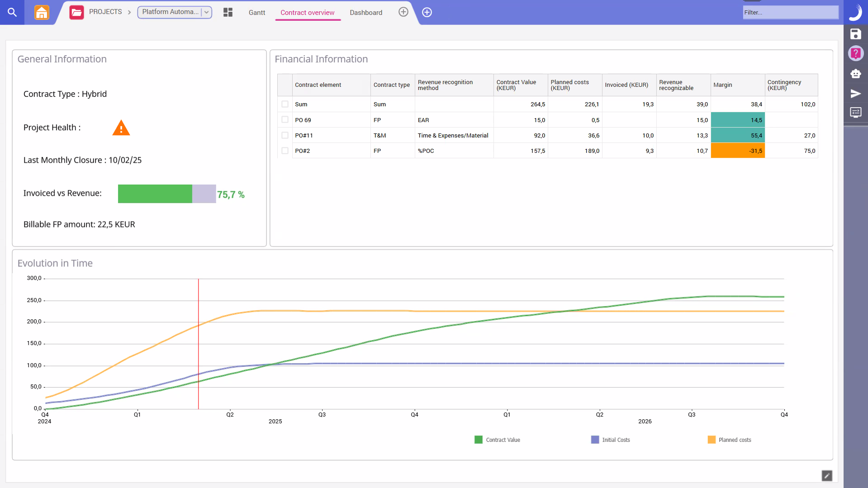Go to the home icon
The height and width of the screenshot is (488, 868).
[x=42, y=12]
